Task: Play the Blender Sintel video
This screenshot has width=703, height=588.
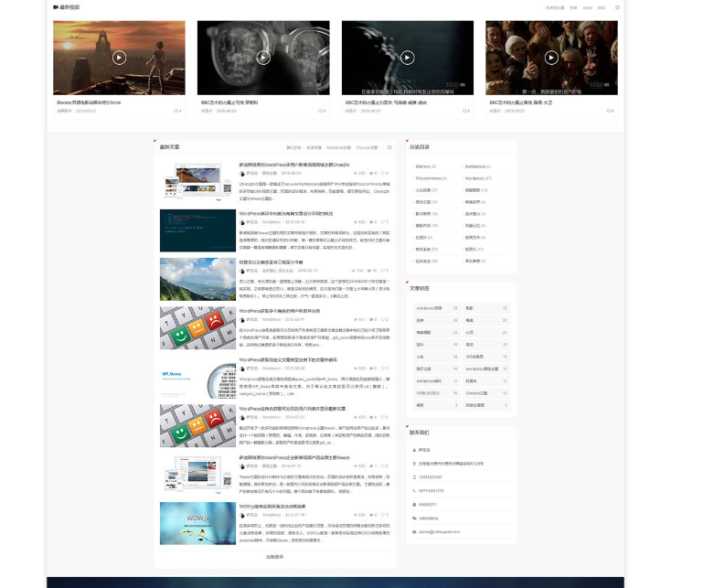Action: pos(119,57)
